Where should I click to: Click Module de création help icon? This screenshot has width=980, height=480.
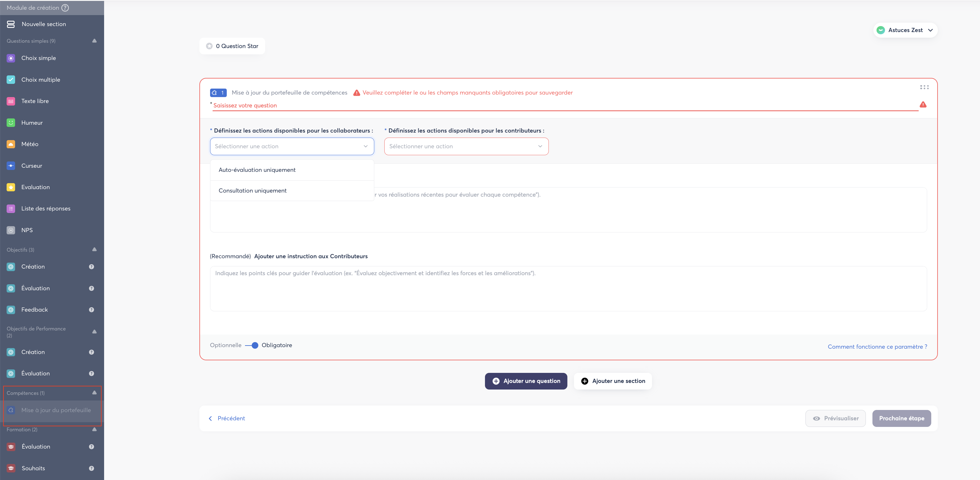pyautogui.click(x=65, y=8)
